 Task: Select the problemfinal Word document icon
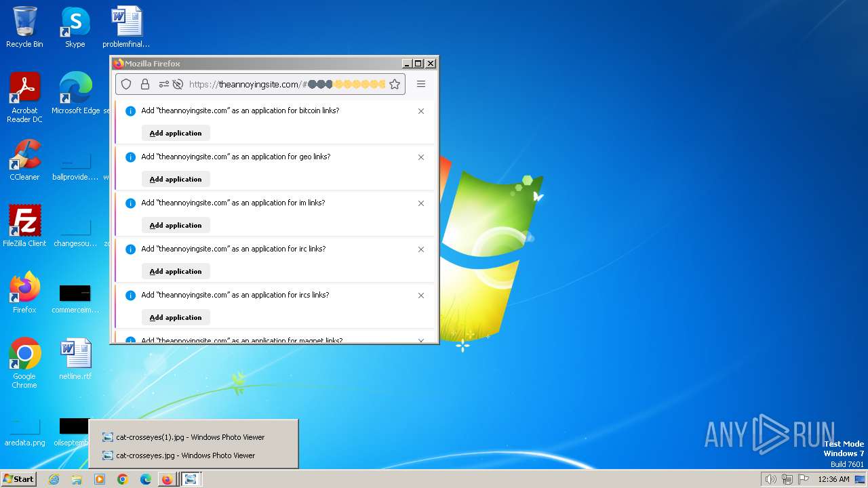[x=126, y=27]
